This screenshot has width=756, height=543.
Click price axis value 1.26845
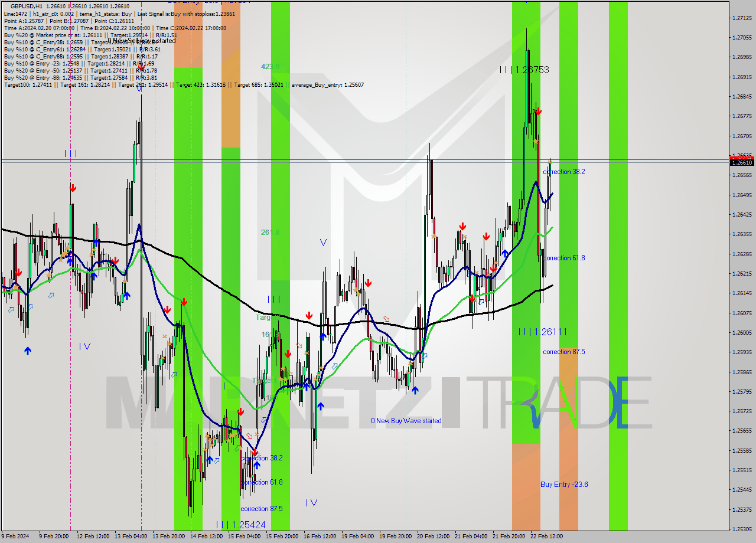[x=741, y=97]
